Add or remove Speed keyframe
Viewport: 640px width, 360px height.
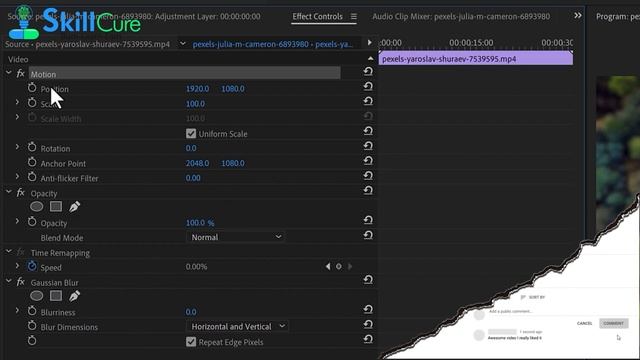(339, 267)
